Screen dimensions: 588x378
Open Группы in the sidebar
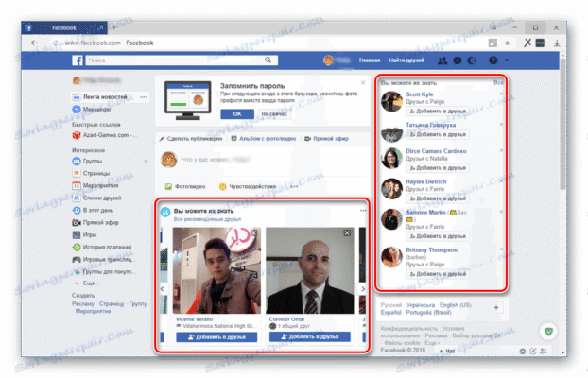tap(93, 161)
